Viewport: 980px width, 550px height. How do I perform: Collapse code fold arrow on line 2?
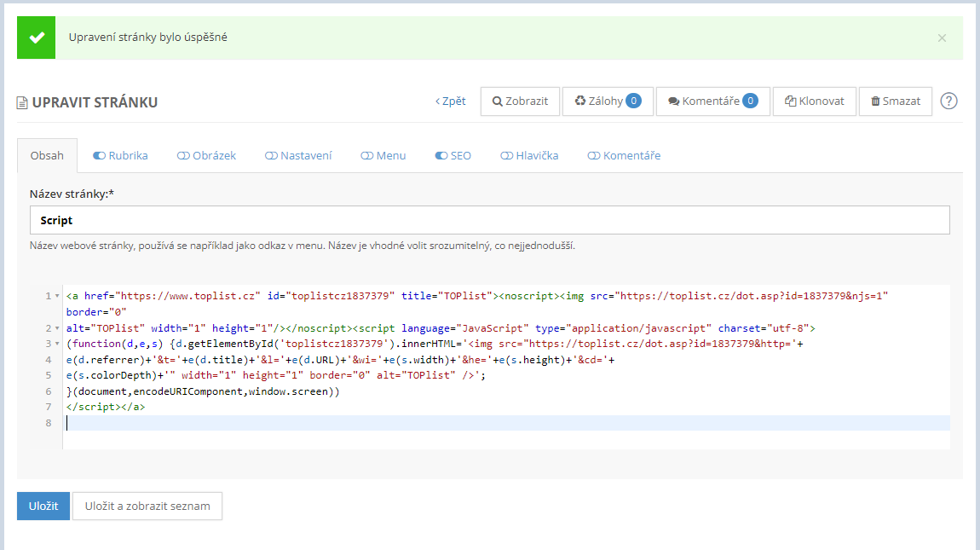(x=57, y=328)
